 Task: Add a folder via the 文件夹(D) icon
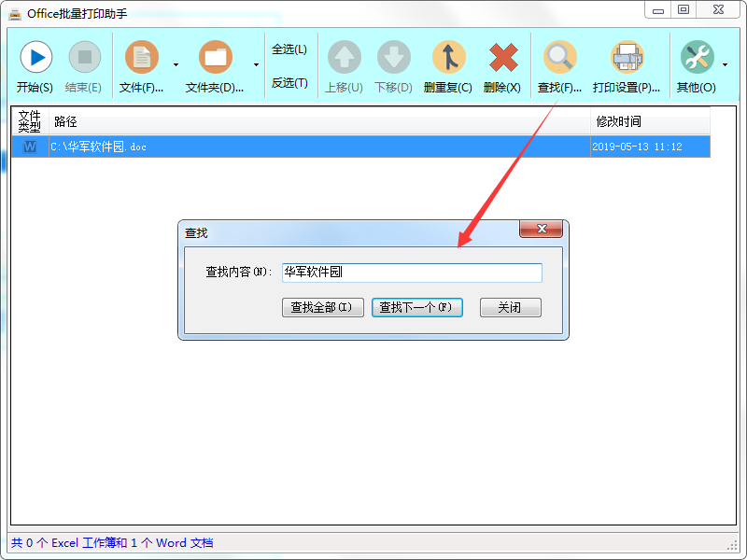213,58
